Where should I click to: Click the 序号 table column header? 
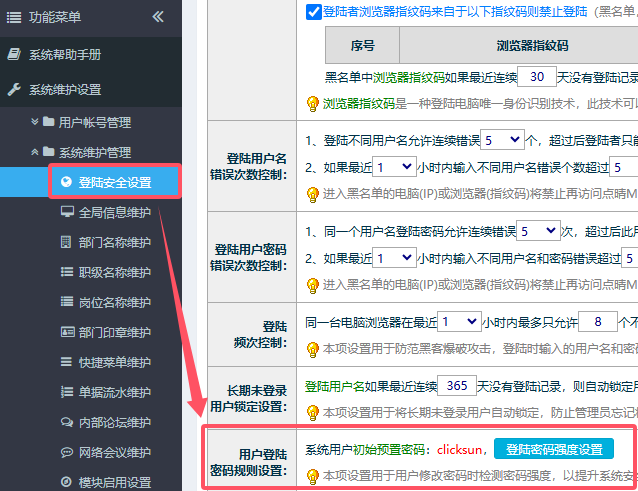pyautogui.click(x=363, y=45)
